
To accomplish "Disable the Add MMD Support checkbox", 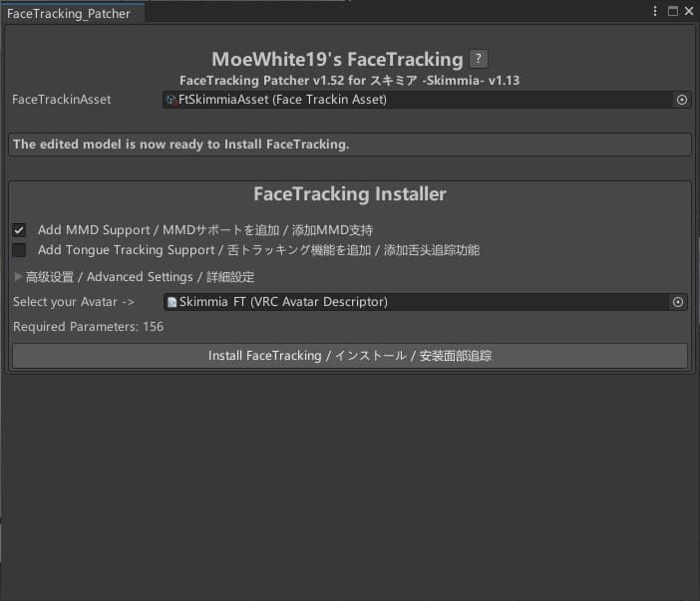I will [x=19, y=230].
